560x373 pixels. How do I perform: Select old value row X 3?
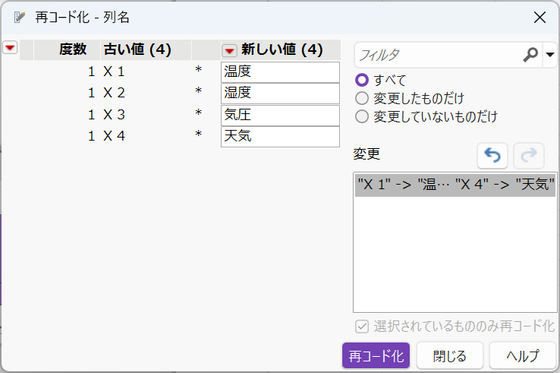pos(114,115)
